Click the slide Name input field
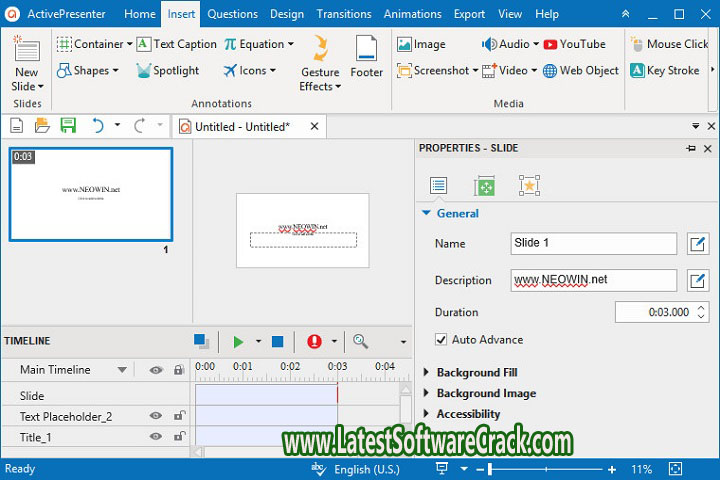The image size is (720, 480). (x=594, y=243)
